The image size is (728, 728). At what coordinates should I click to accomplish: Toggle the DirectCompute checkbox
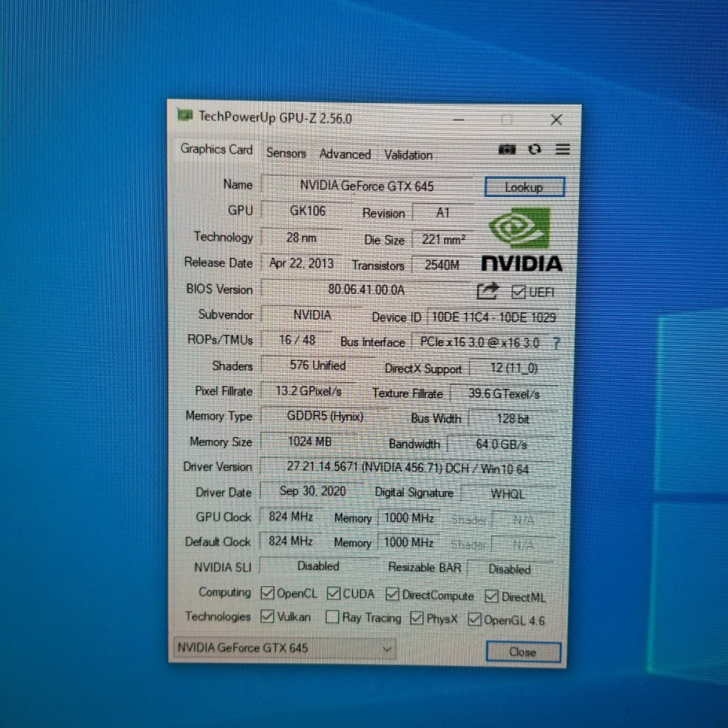tap(393, 594)
